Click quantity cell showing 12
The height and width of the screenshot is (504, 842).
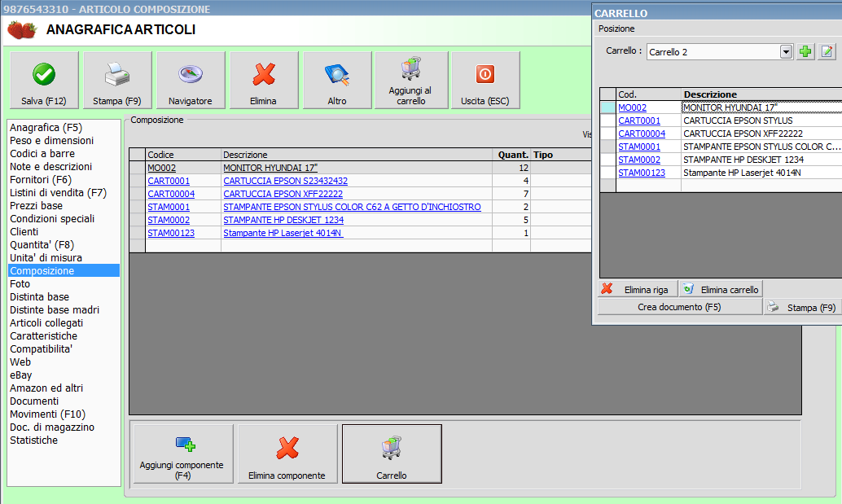click(x=511, y=168)
